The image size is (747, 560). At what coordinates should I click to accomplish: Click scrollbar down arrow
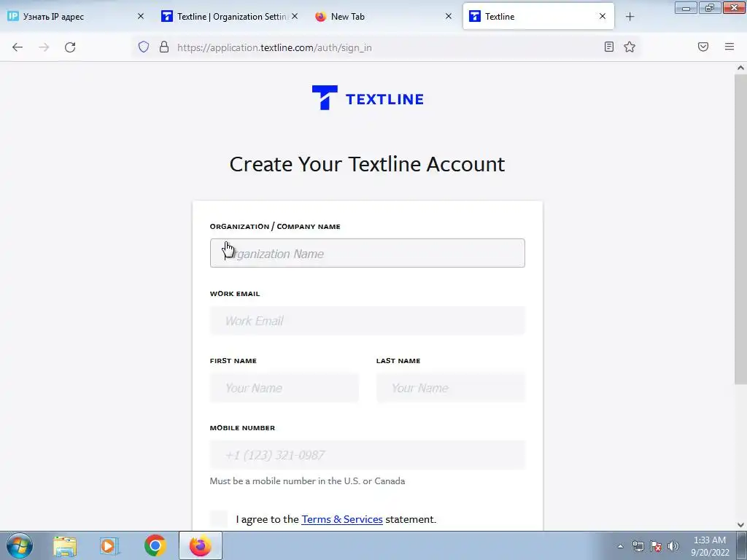740,525
